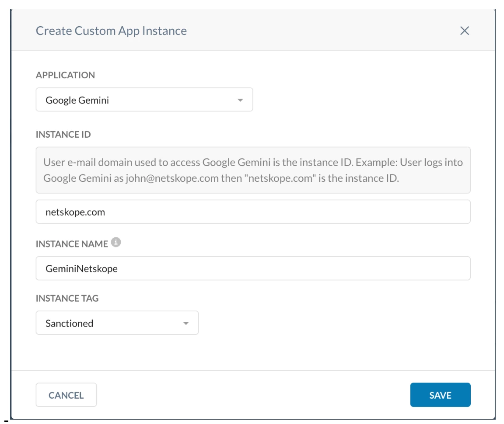This screenshot has width=504, height=424.
Task: Click the Google Gemini text in Application
Action: coord(77,100)
